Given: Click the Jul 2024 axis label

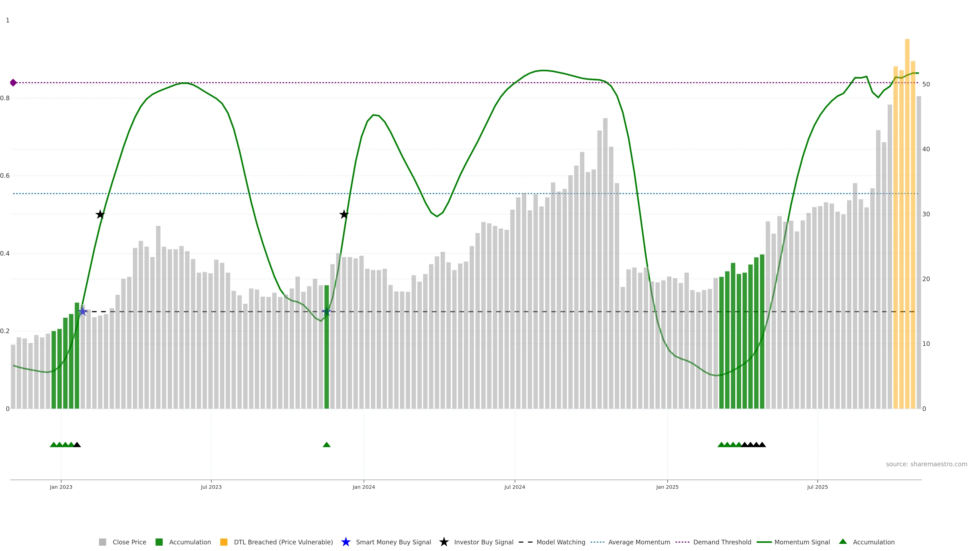Looking at the screenshot, I should [514, 487].
